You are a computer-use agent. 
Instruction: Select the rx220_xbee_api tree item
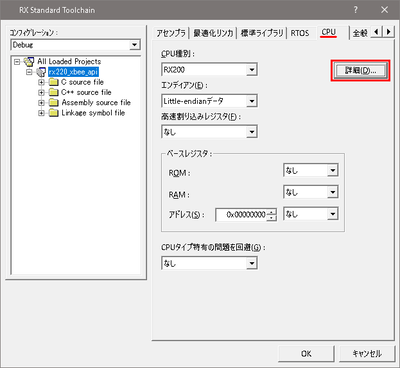[73, 72]
